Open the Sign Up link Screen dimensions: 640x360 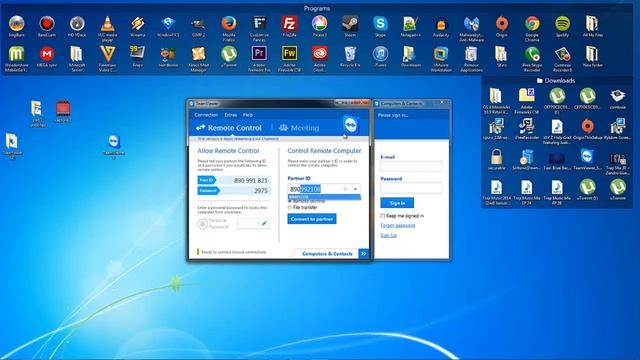tap(388, 235)
